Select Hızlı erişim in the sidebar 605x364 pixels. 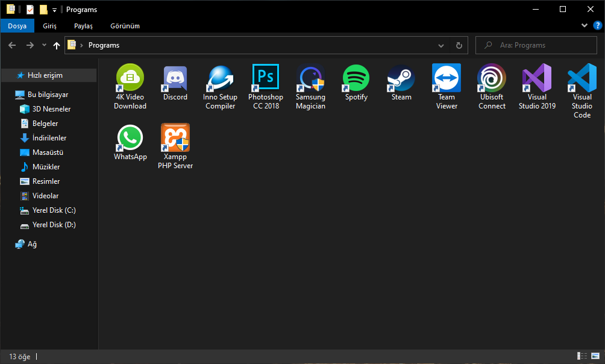[x=49, y=75]
